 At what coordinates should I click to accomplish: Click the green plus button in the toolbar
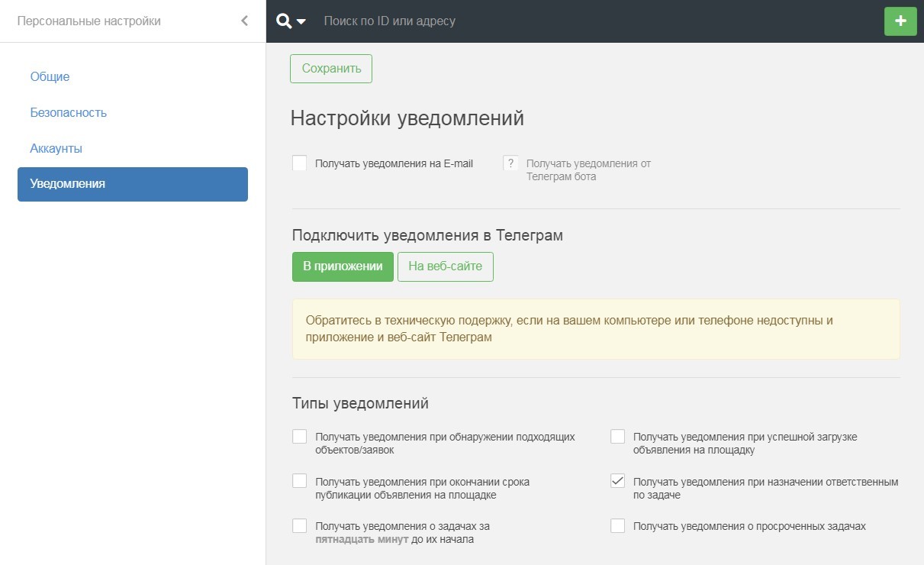tap(901, 21)
